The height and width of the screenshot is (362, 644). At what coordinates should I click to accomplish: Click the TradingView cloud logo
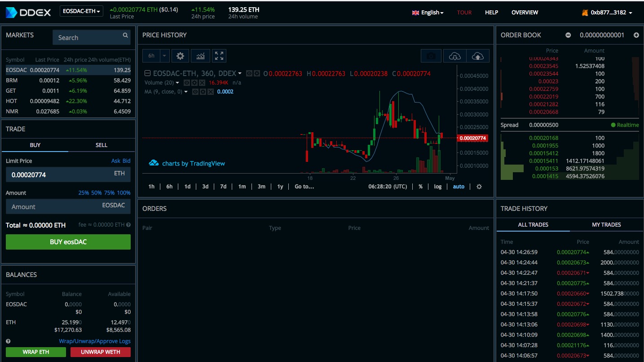pos(154,163)
